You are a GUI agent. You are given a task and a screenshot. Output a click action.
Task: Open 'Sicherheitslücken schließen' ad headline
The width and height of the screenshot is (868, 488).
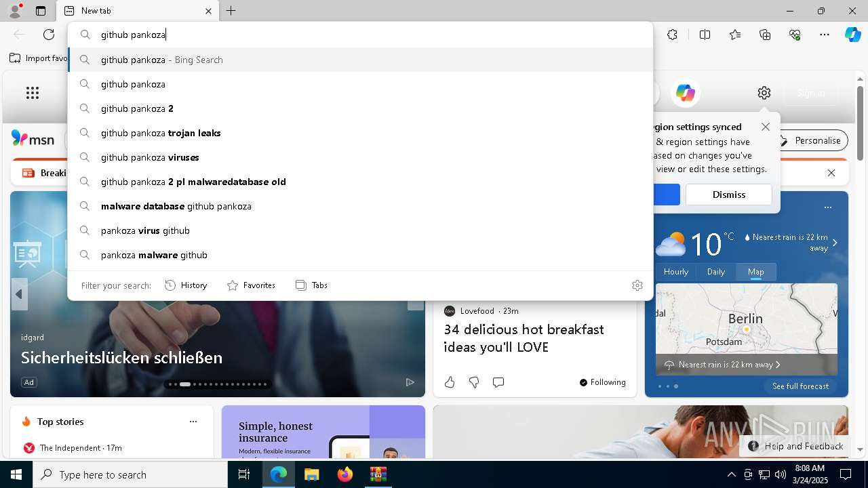(122, 357)
